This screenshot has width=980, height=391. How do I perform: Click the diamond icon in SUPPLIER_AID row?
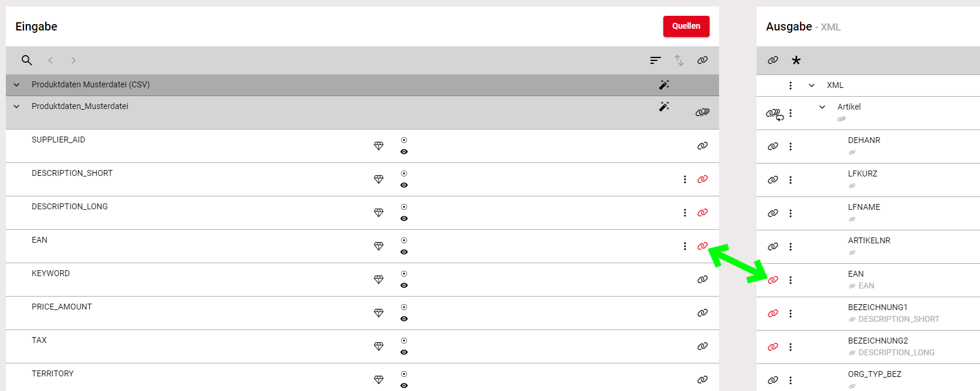379,146
